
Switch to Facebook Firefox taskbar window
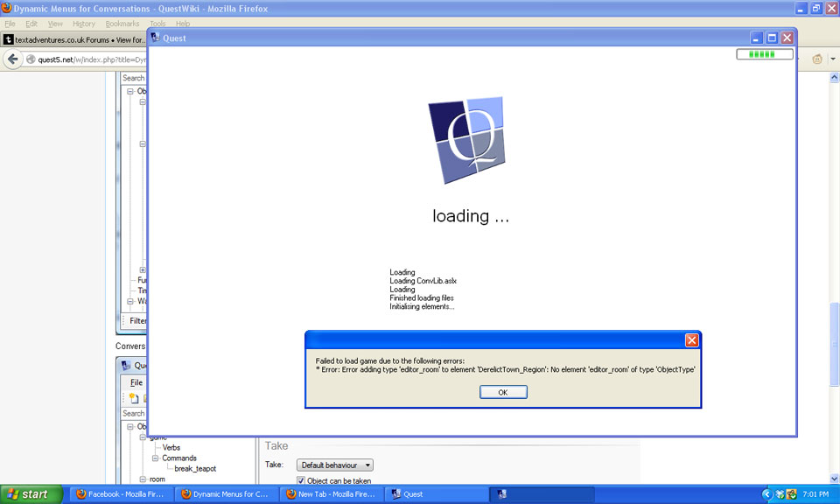[121, 494]
